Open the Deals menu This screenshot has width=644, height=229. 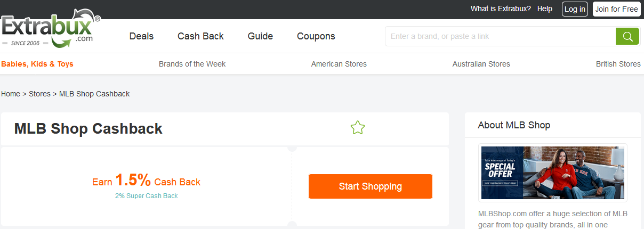pos(141,36)
